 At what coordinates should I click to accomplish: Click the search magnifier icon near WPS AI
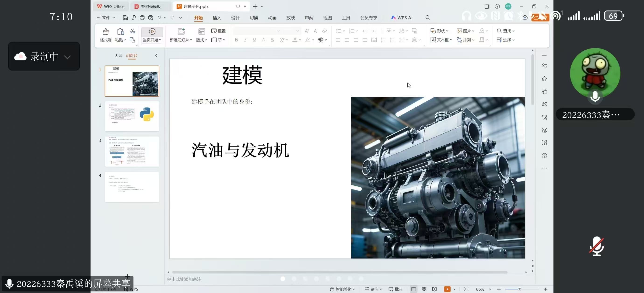[428, 18]
